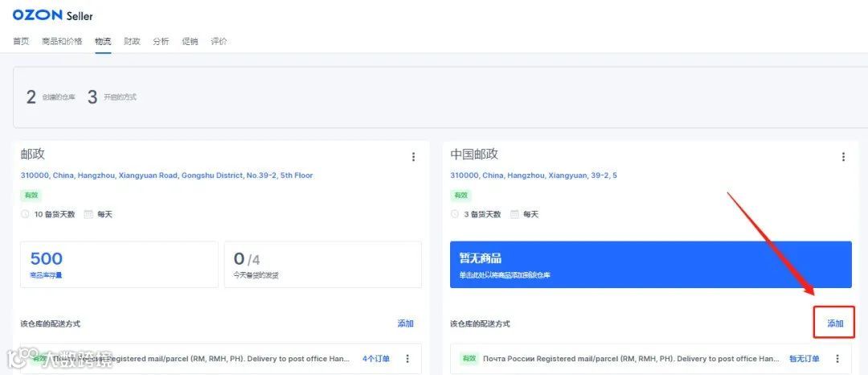Add delivery method for 中国邮政 warehouse

pos(835,323)
